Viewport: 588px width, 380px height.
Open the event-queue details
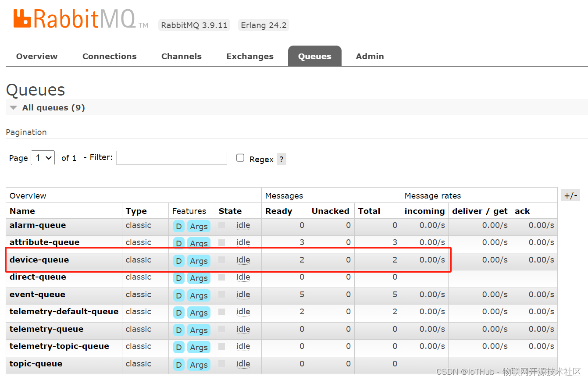click(x=37, y=295)
